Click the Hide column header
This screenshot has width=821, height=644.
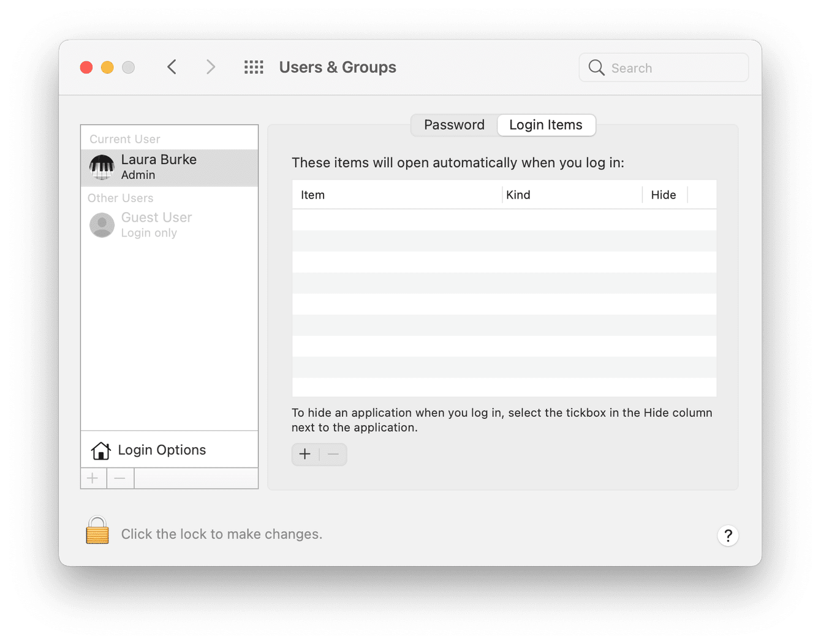click(x=664, y=195)
